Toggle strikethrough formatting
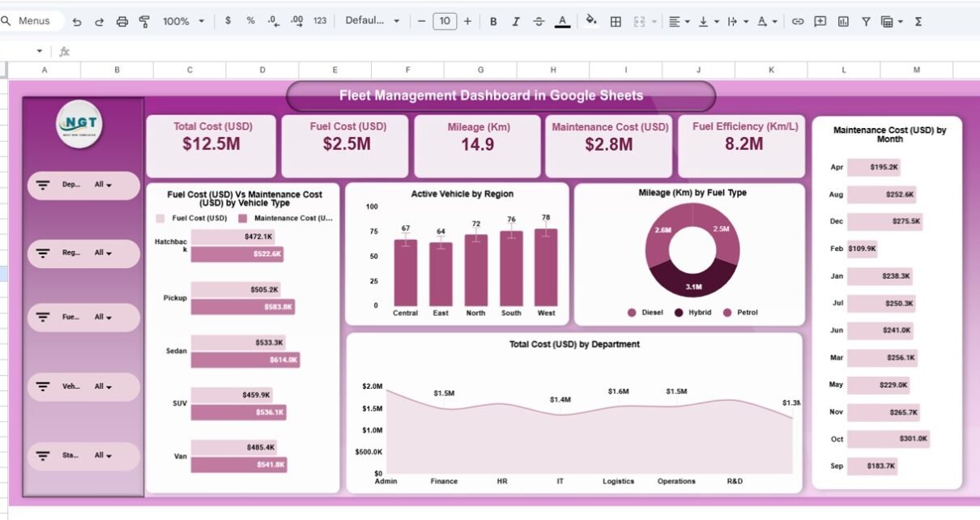The image size is (980, 520). tap(539, 22)
